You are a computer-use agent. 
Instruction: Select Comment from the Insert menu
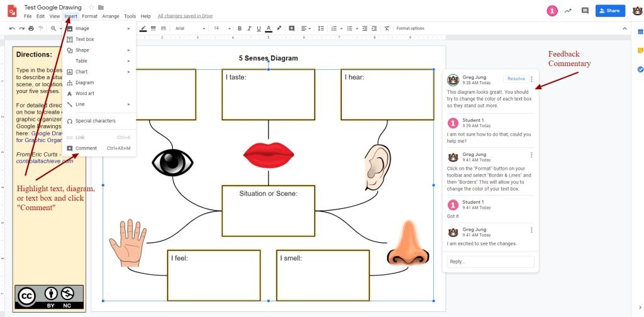coord(86,148)
